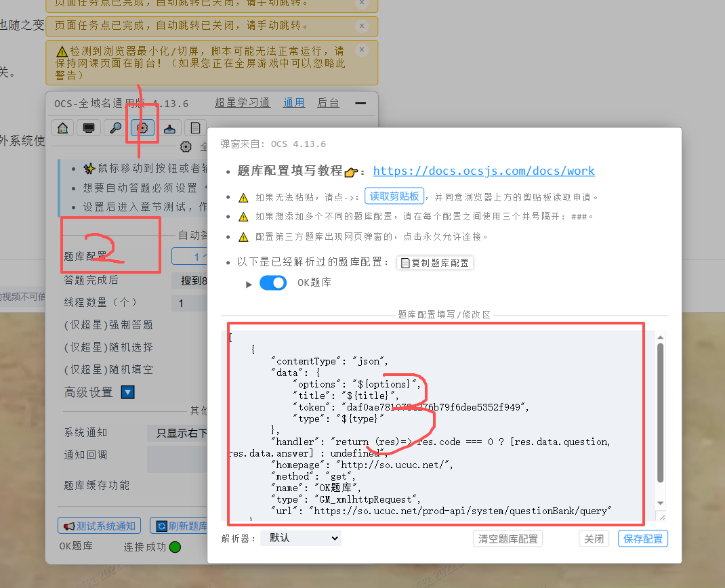Viewport: 725px width, 588px height.
Task: Open the 系统通知 dropdown
Action: [178, 433]
